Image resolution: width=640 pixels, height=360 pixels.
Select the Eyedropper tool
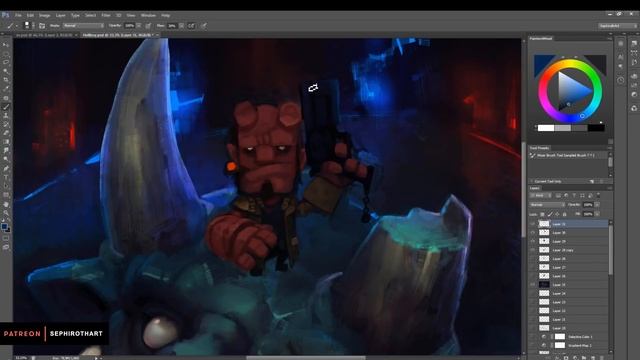(6, 89)
